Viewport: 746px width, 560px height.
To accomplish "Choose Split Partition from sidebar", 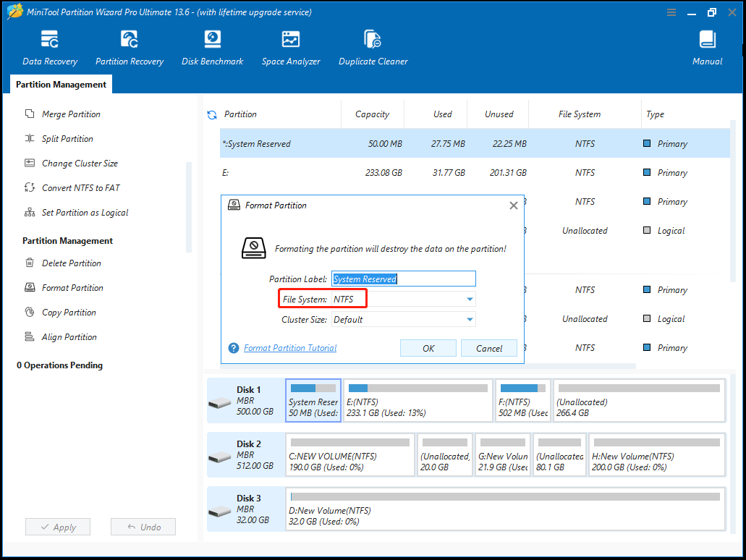I will click(67, 139).
